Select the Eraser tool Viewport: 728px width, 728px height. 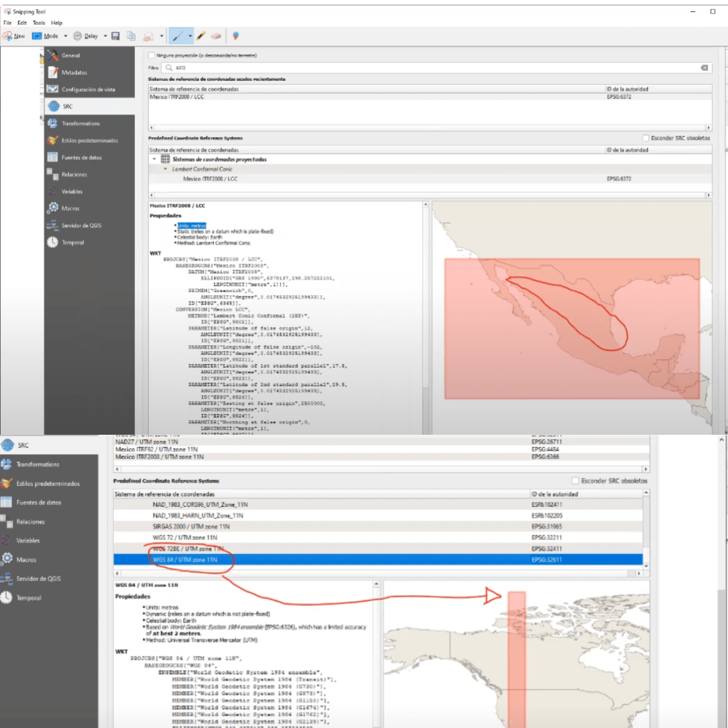tap(216, 36)
